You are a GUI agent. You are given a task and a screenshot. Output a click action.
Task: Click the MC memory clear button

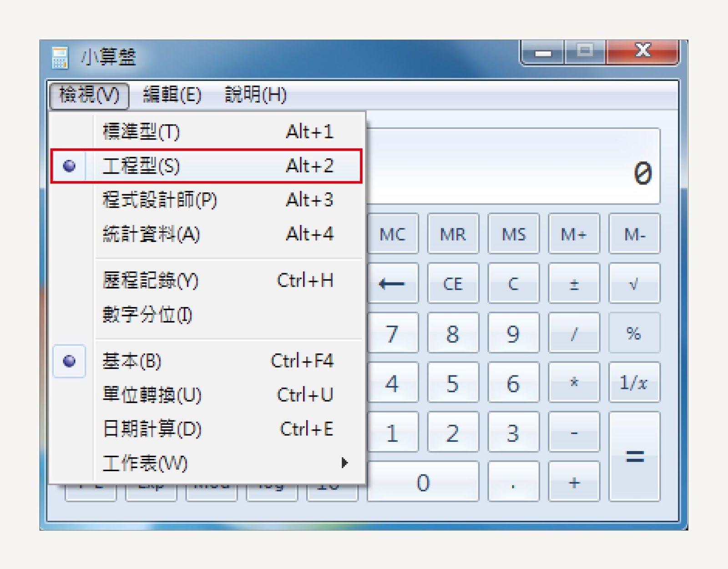[x=393, y=234]
